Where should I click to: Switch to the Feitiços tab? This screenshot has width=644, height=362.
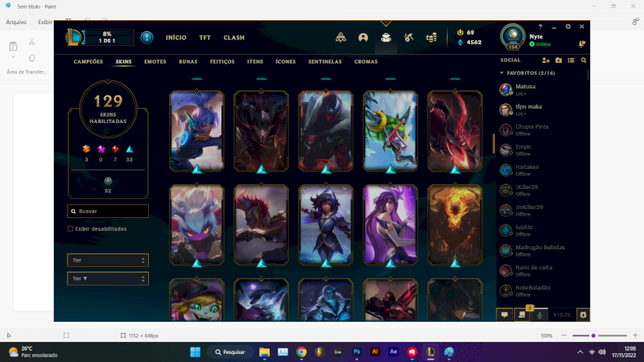click(x=222, y=62)
